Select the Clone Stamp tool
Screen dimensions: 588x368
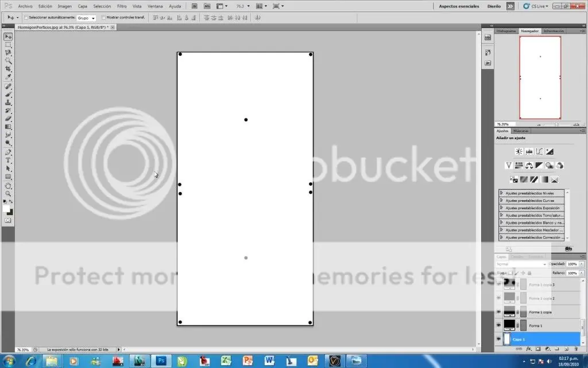pos(8,102)
